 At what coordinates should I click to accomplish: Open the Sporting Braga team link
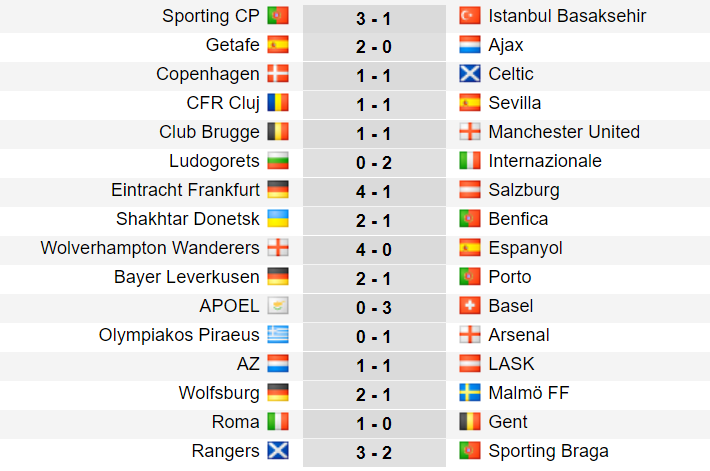(x=548, y=451)
